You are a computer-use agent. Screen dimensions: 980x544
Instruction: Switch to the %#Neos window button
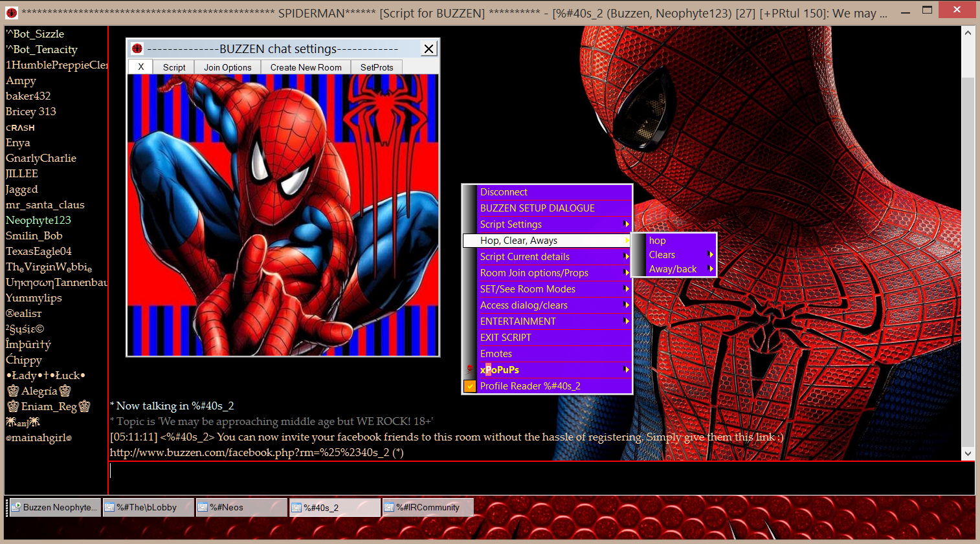241,507
